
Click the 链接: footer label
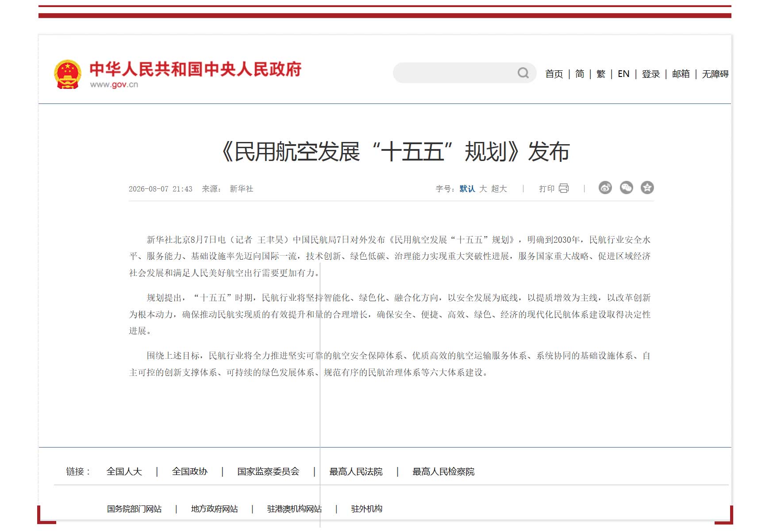coord(78,471)
